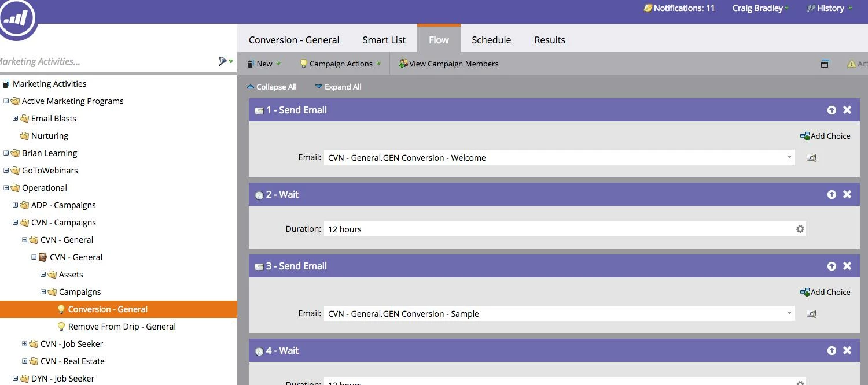
Task: Open the step 1 Email dropdown arrow
Action: coord(789,157)
